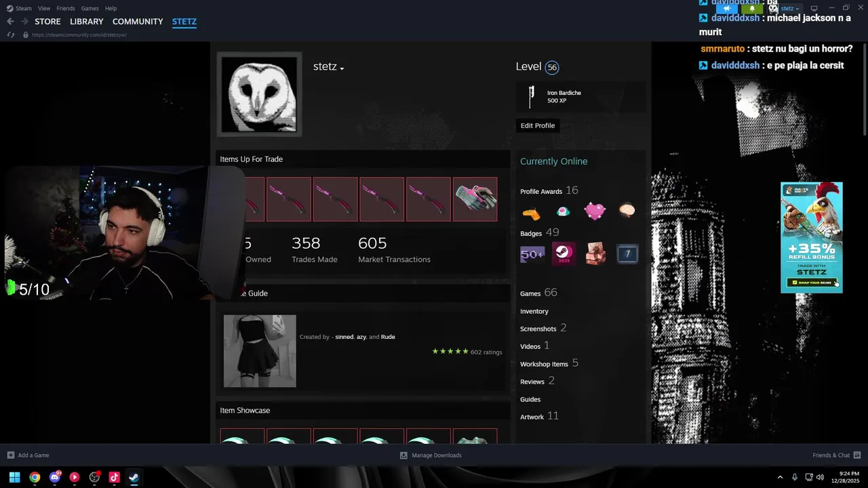Viewport: 868px width, 488px height.
Task: Click the Edit Profile button
Action: (538, 125)
